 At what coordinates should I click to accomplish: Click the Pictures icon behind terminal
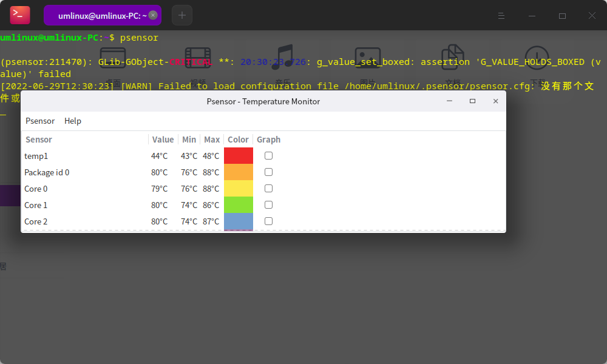click(x=368, y=58)
